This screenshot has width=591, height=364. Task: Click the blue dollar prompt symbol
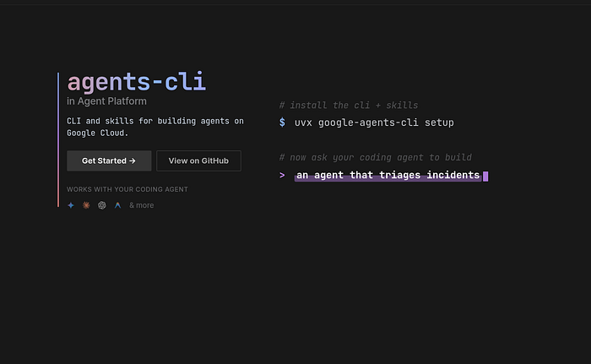[x=282, y=122]
